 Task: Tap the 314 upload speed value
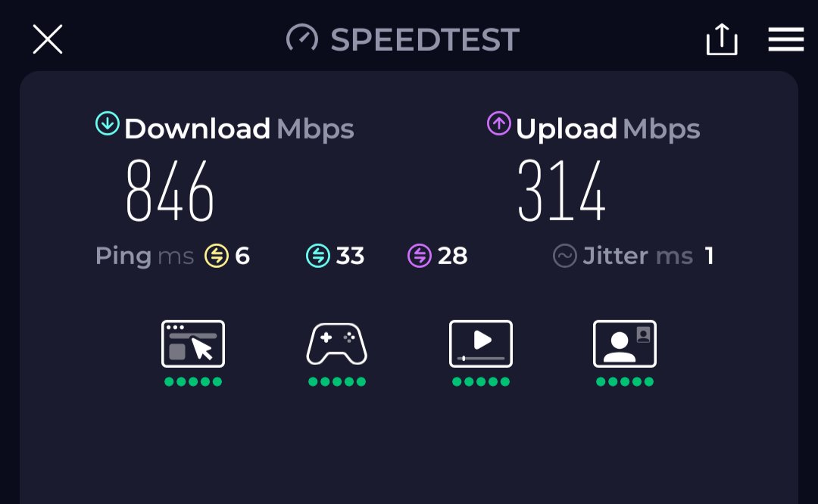point(561,191)
